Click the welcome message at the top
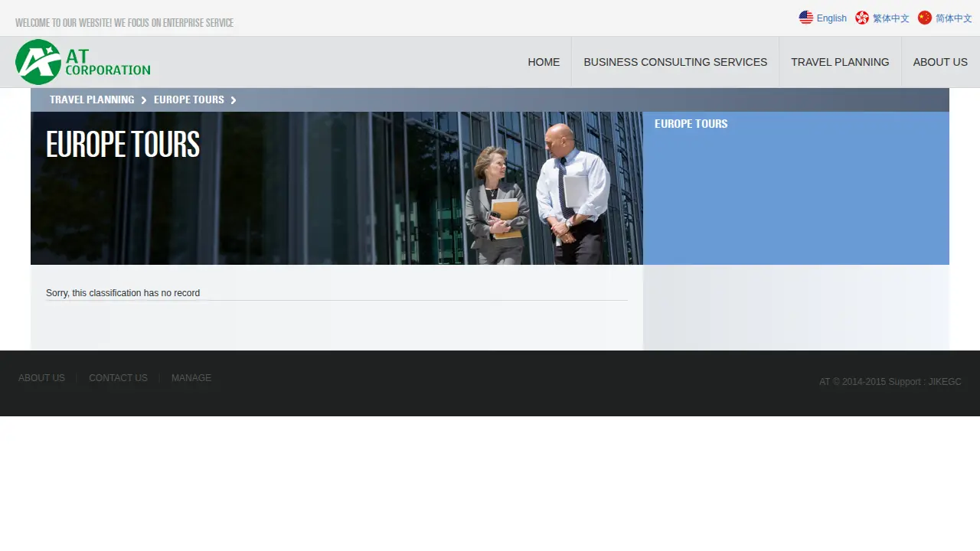The height and width of the screenshot is (551, 980). coord(124,23)
